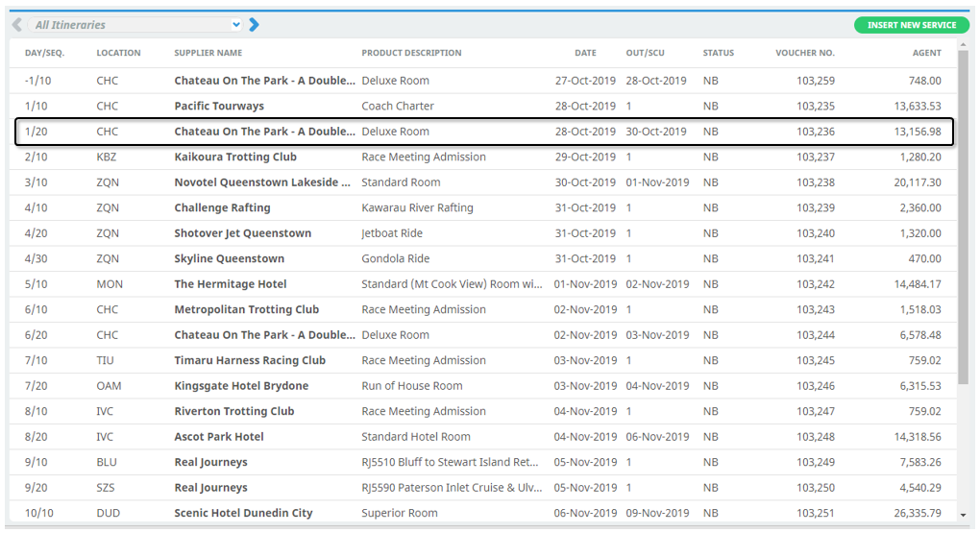980x533 pixels.
Task: Click day/seq -1/10 cell
Action: coord(38,81)
